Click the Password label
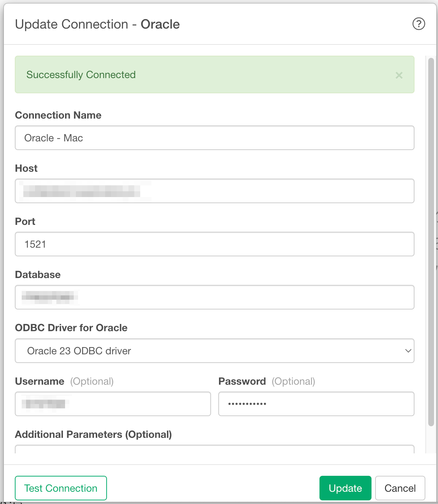 point(242,381)
